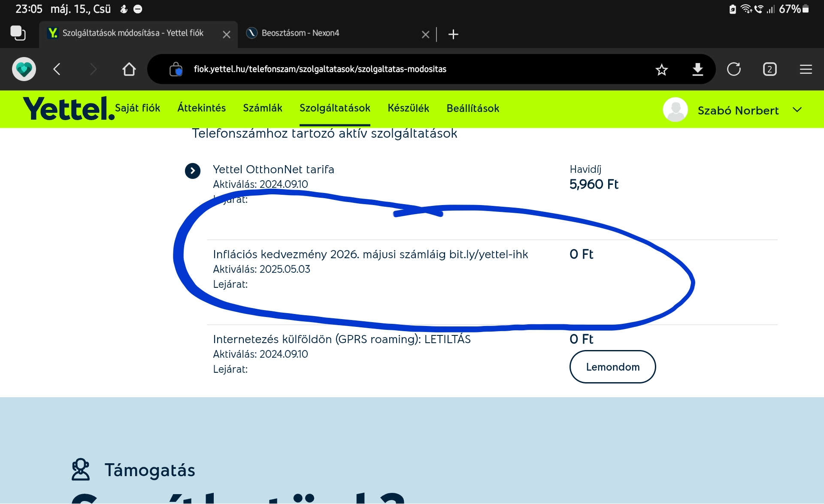824x504 pixels.
Task: Open the browser home page icon
Action: click(129, 69)
